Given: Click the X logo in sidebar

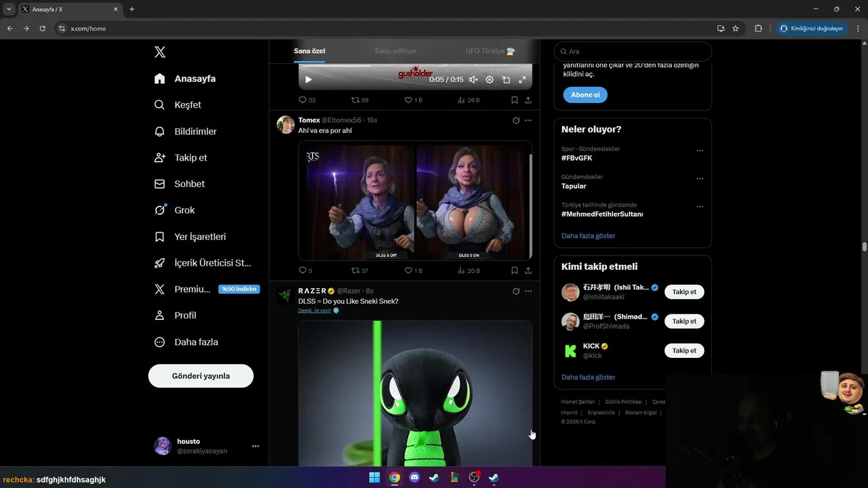Looking at the screenshot, I should (x=159, y=52).
